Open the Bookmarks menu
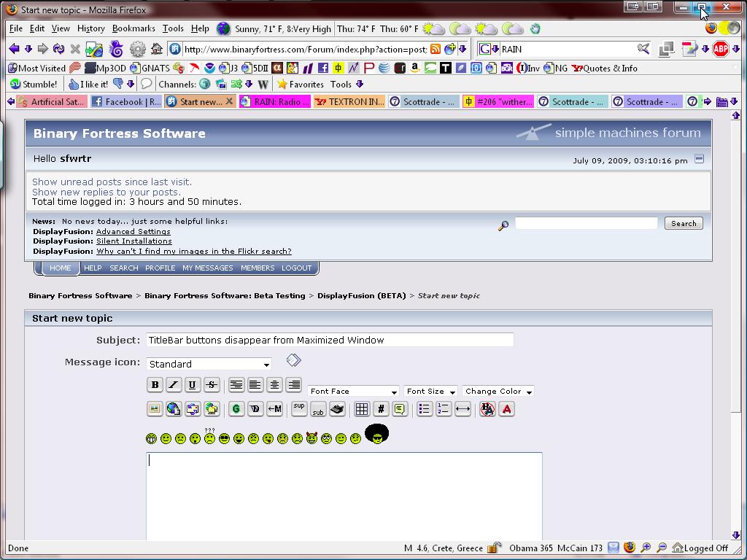The width and height of the screenshot is (747, 560). tap(133, 28)
